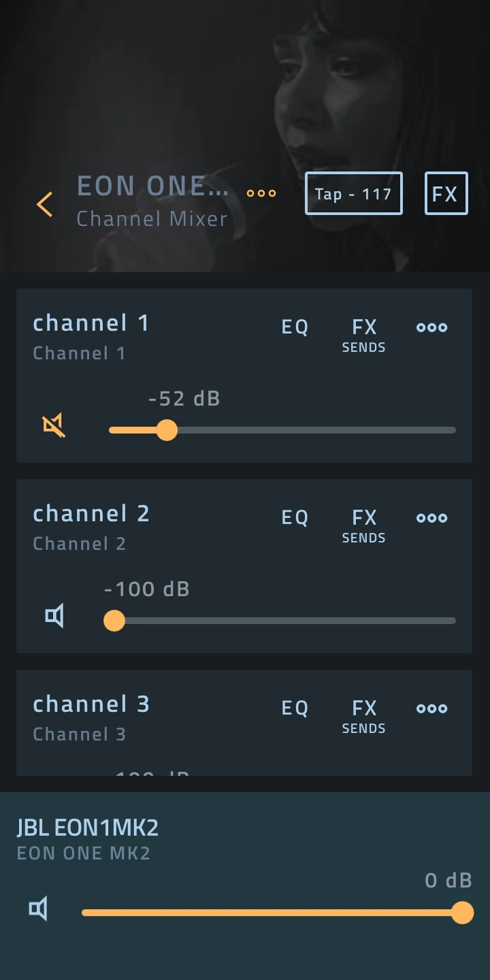The image size is (490, 980).
Task: Open EQ for channel 3
Action: [295, 708]
